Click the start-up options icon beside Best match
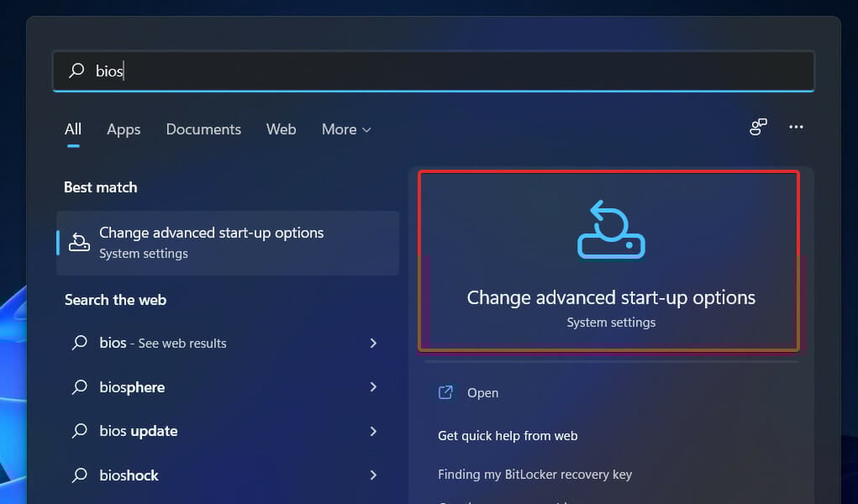The height and width of the screenshot is (504, 858). coord(79,242)
